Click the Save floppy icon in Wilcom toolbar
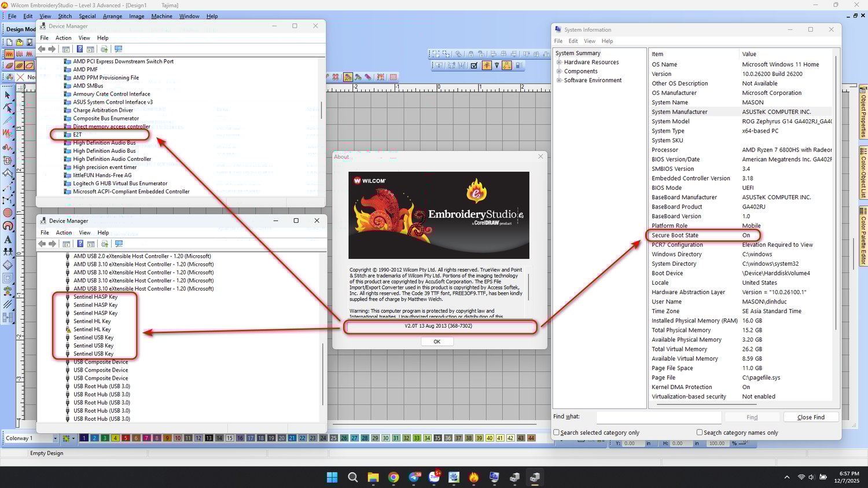868x488 pixels. click(x=30, y=42)
